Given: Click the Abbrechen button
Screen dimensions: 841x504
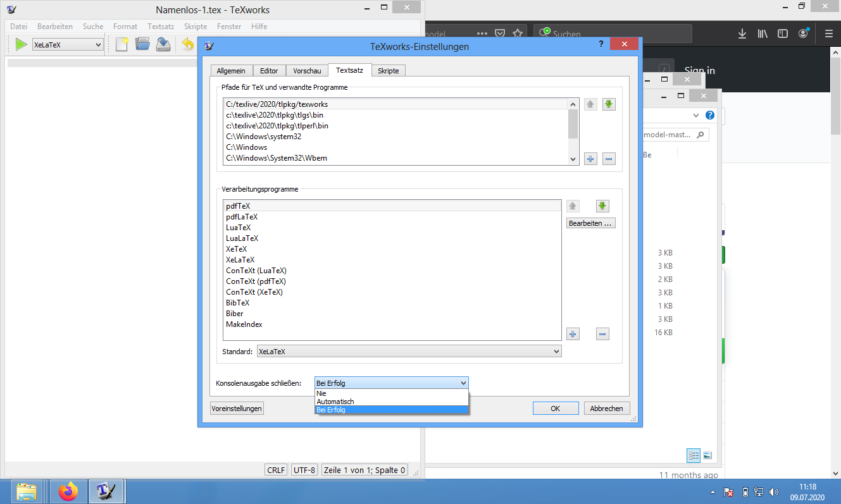Looking at the screenshot, I should pos(607,409).
